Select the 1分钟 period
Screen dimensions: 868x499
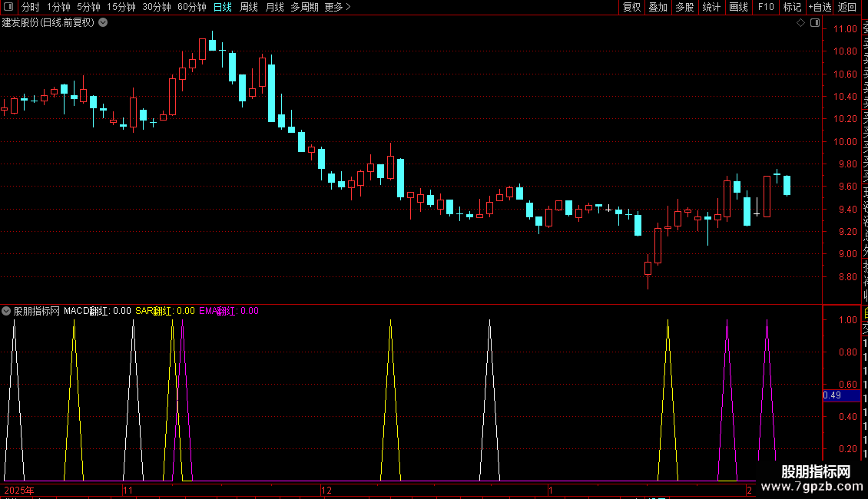tap(58, 7)
